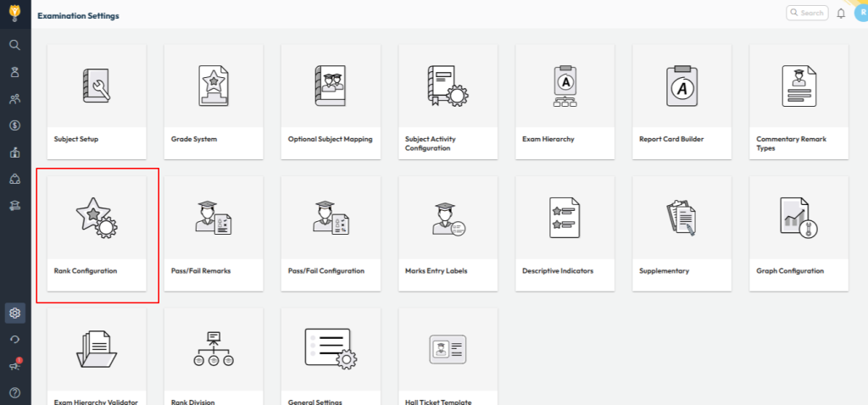The height and width of the screenshot is (405, 868).
Task: Open Pass/Fail Configuration settings
Action: 330,233
